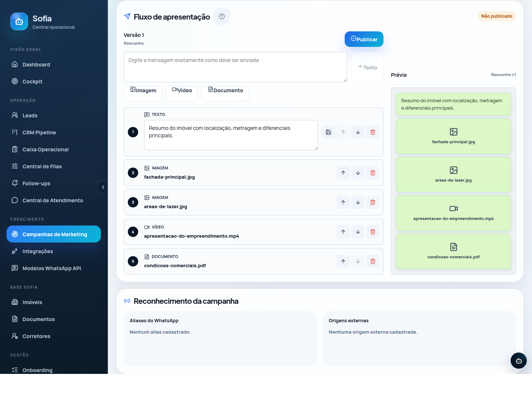The height and width of the screenshot is (406, 532).
Task: Move fachada-principal.jpg step up
Action: [343, 173]
